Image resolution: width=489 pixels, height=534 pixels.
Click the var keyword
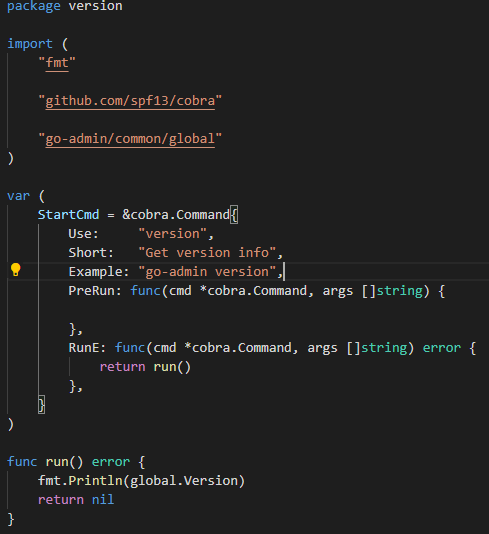[18, 196]
